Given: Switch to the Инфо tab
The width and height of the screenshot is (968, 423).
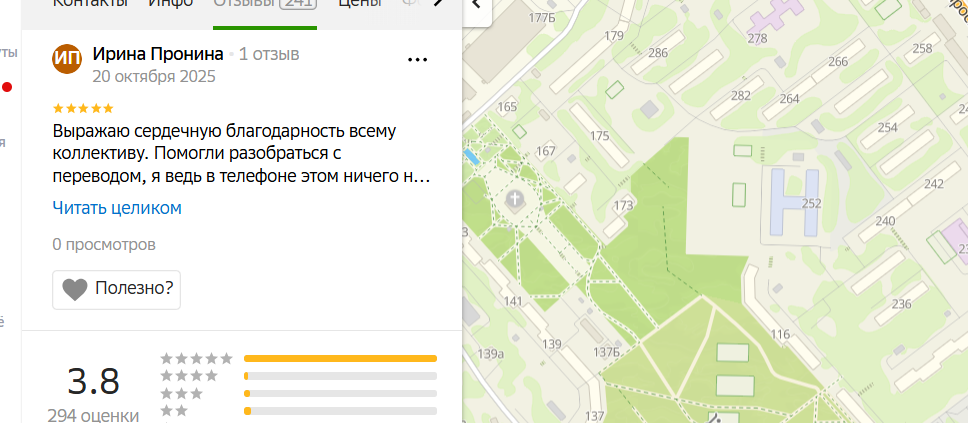Looking at the screenshot, I should [x=170, y=5].
